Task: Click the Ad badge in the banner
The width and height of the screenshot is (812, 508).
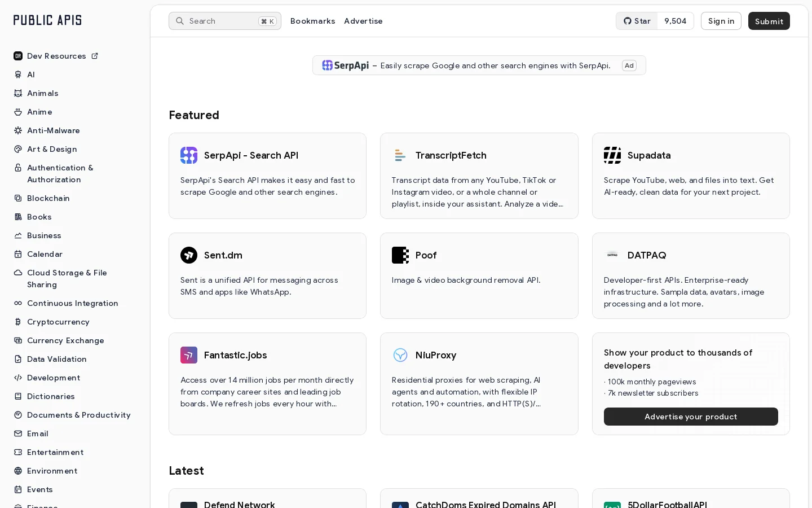Action: (x=629, y=65)
